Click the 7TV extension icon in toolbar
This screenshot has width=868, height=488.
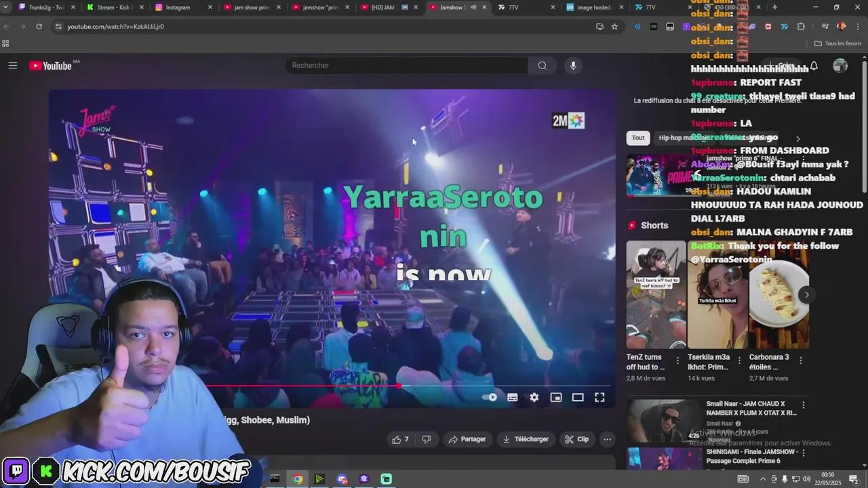(784, 26)
